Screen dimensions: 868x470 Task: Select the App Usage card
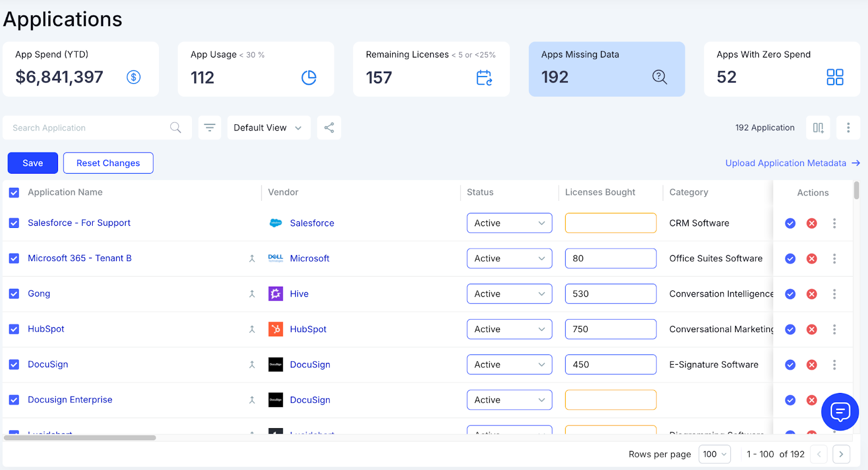click(256, 69)
